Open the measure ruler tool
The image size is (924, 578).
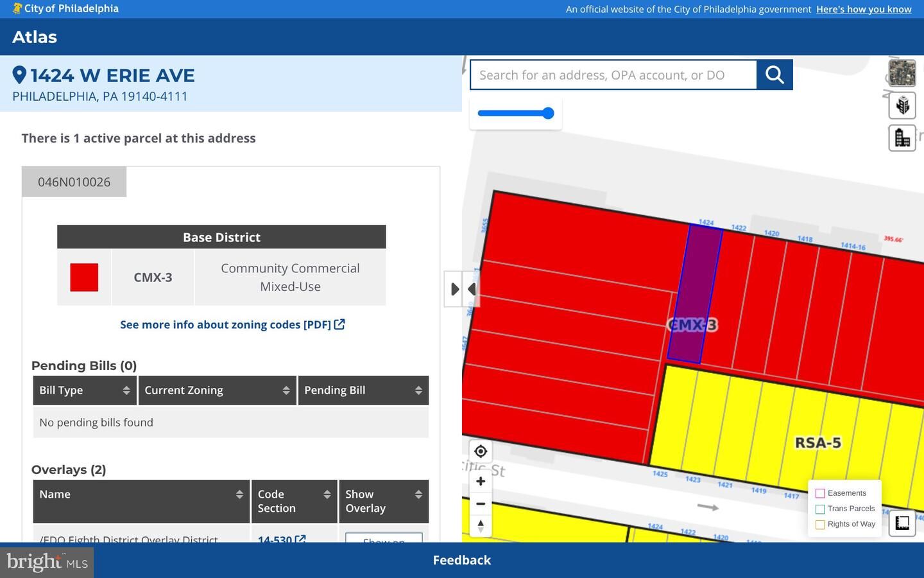click(902, 523)
